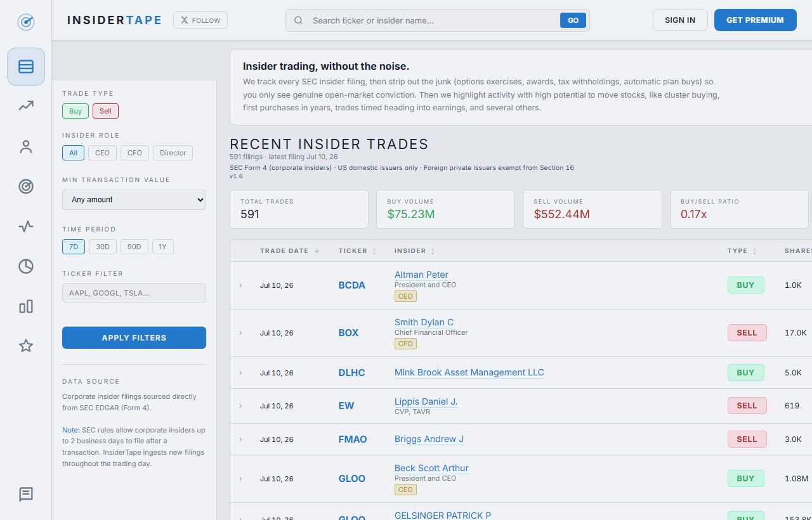This screenshot has width=812, height=520.
Task: Click the X Follow button
Action: (x=200, y=20)
